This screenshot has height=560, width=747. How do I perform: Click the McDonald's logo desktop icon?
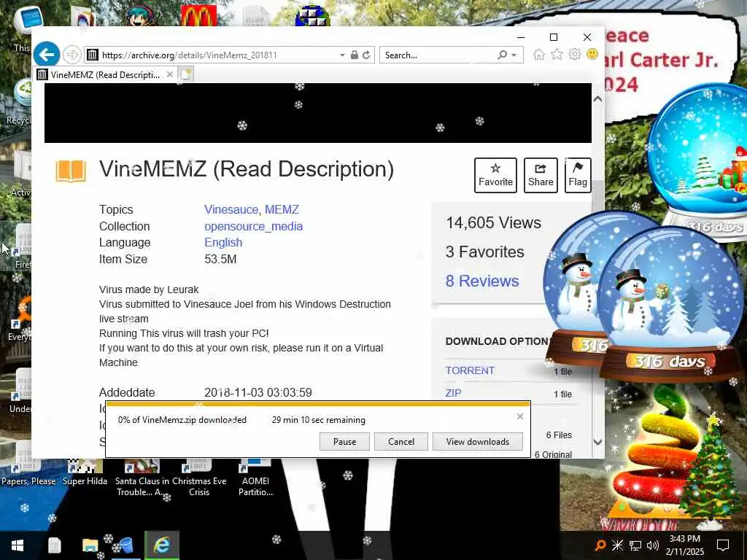(198, 15)
